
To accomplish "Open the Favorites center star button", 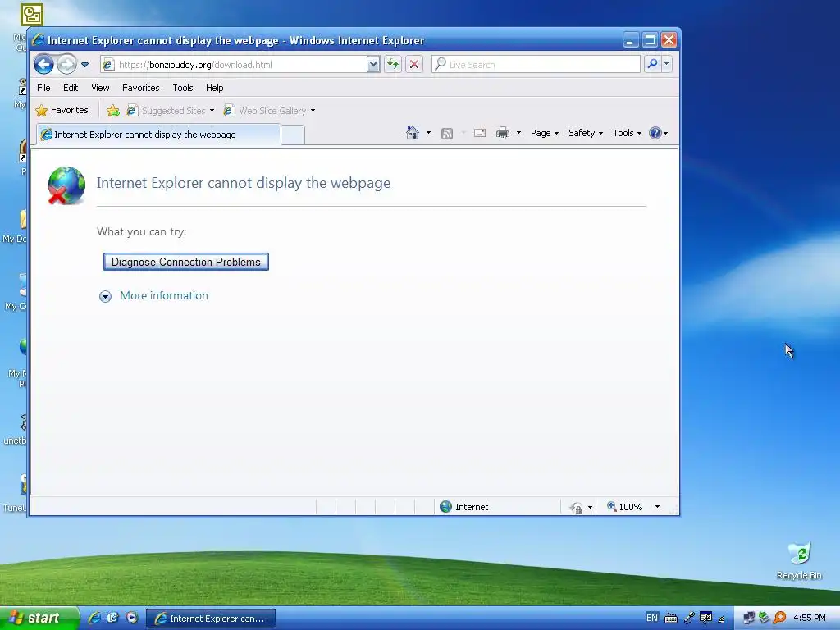I will click(x=62, y=111).
